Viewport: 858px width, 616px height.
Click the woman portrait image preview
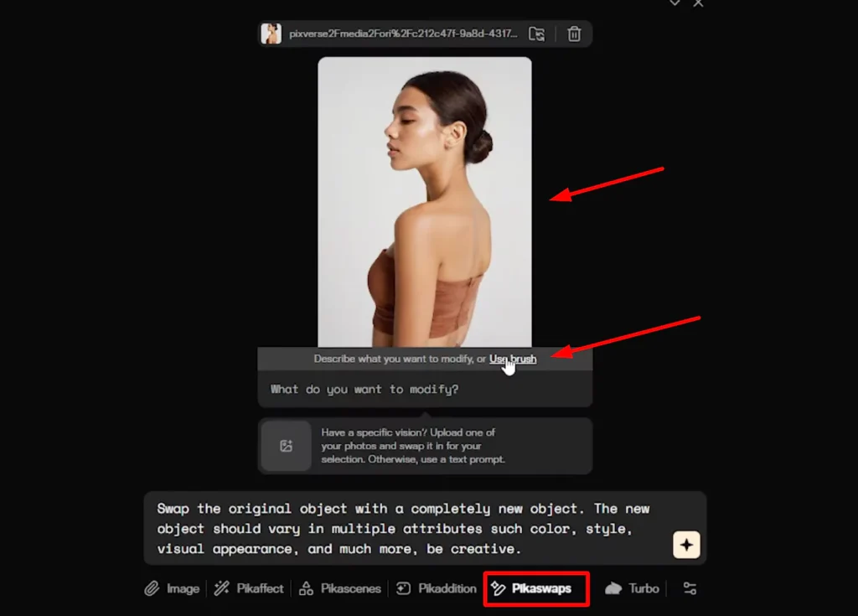click(x=425, y=201)
